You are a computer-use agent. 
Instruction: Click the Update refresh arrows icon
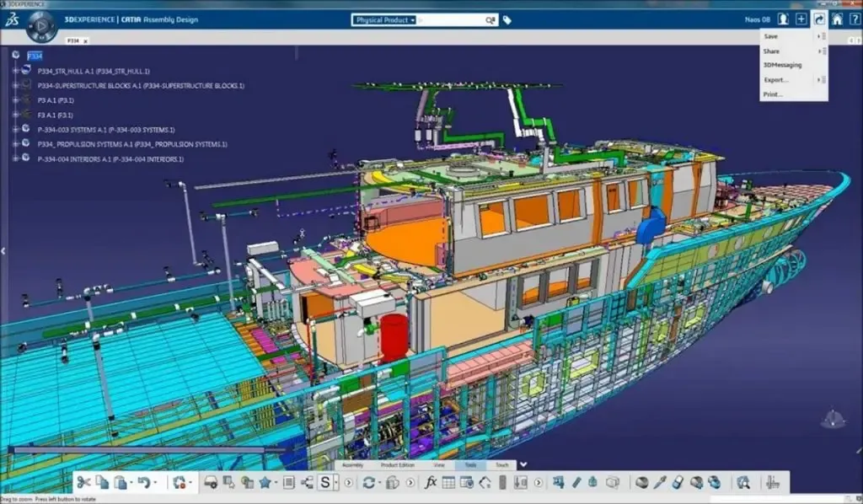point(368,482)
